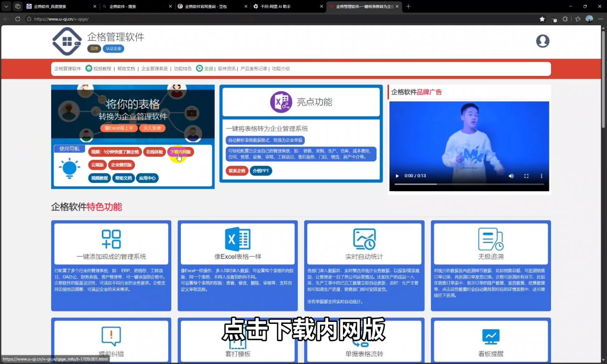The height and width of the screenshot is (364, 607).
Task: Mute the video with volume icon
Action: pyautogui.click(x=511, y=176)
